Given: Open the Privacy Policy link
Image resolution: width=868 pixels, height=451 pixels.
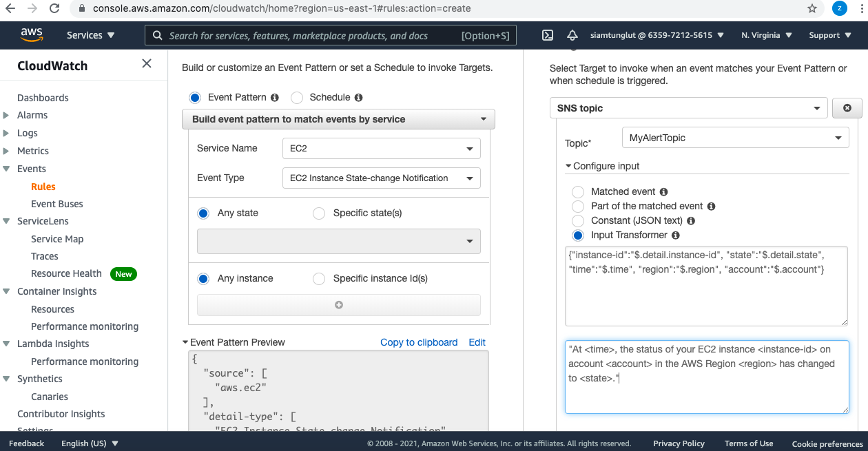Looking at the screenshot, I should pos(679,443).
